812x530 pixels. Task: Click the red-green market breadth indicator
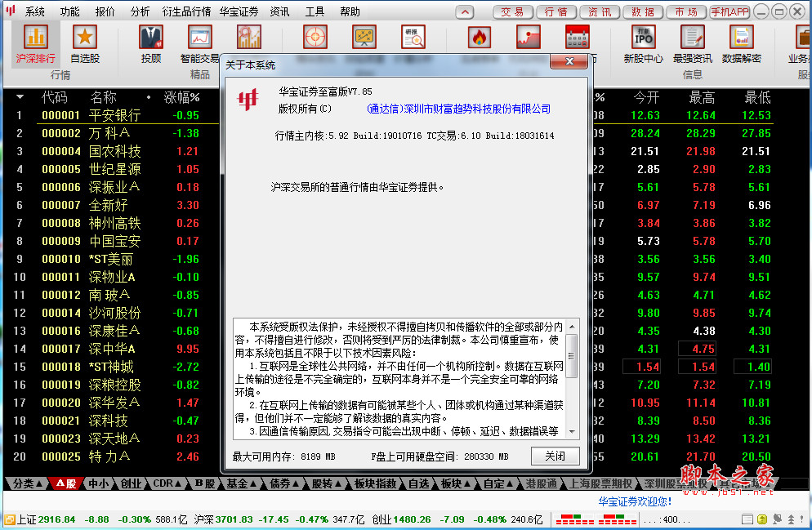(596, 519)
